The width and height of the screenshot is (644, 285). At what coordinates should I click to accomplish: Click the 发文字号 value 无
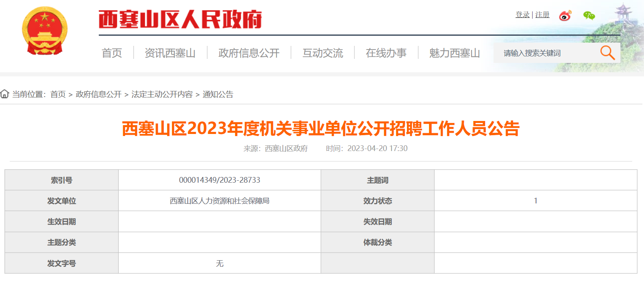click(220, 263)
